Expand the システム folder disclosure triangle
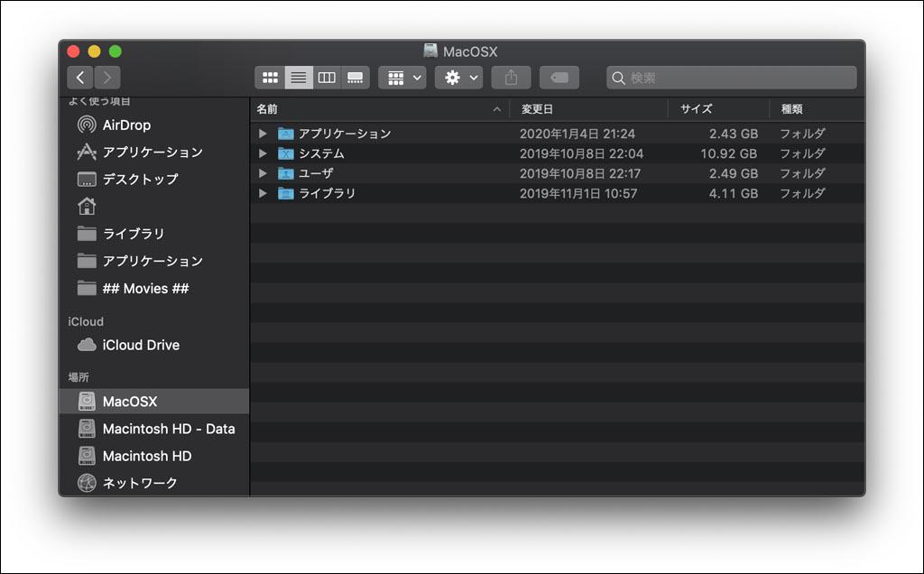 tap(263, 153)
